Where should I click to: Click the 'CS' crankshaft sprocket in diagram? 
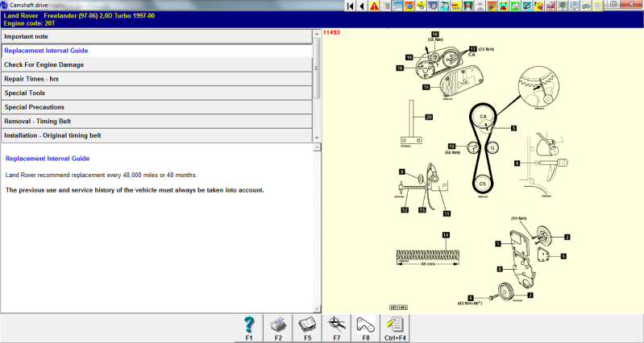(x=483, y=184)
